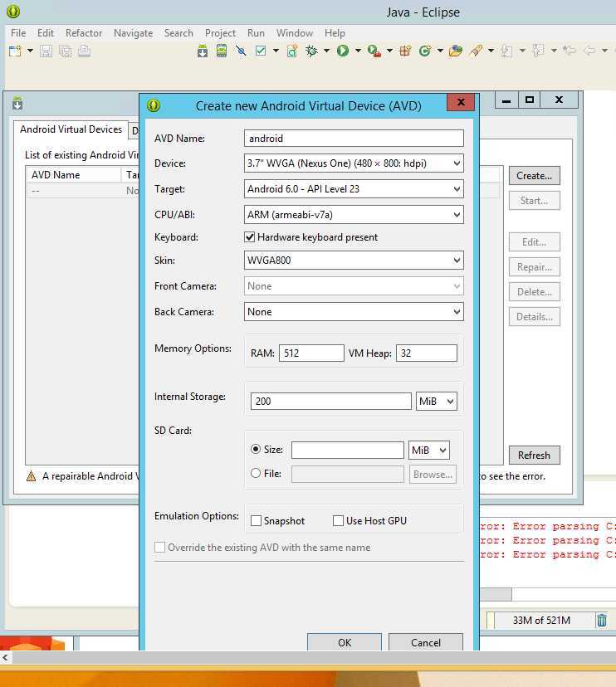Click the Eclipse application icon in title bar
Viewport: 616px width, 687px height.
13,12
